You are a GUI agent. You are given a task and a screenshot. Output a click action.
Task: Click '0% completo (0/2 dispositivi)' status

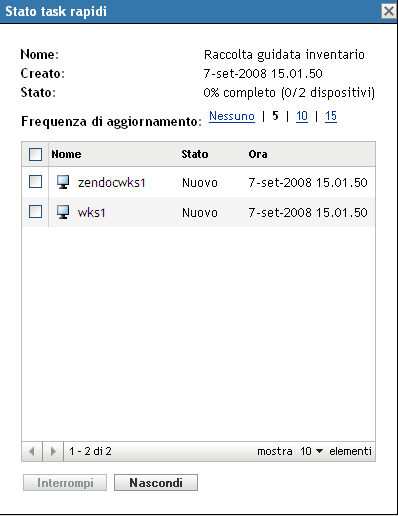289,93
